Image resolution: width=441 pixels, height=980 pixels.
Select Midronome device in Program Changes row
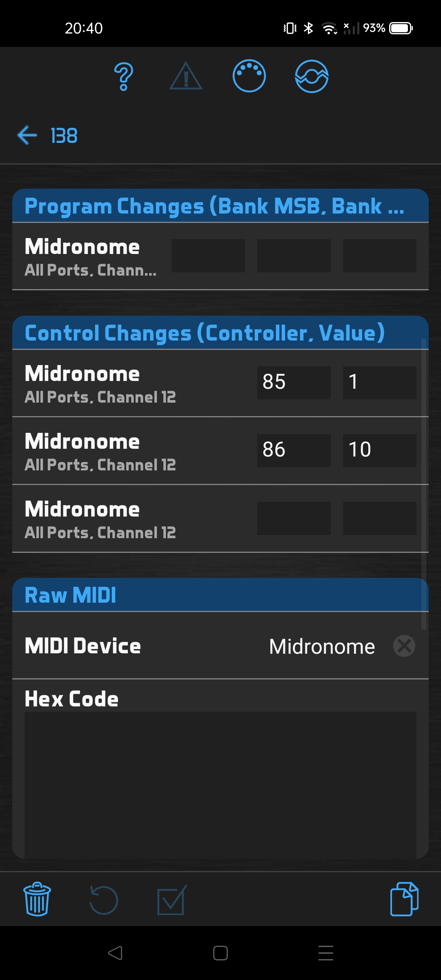coord(91,256)
